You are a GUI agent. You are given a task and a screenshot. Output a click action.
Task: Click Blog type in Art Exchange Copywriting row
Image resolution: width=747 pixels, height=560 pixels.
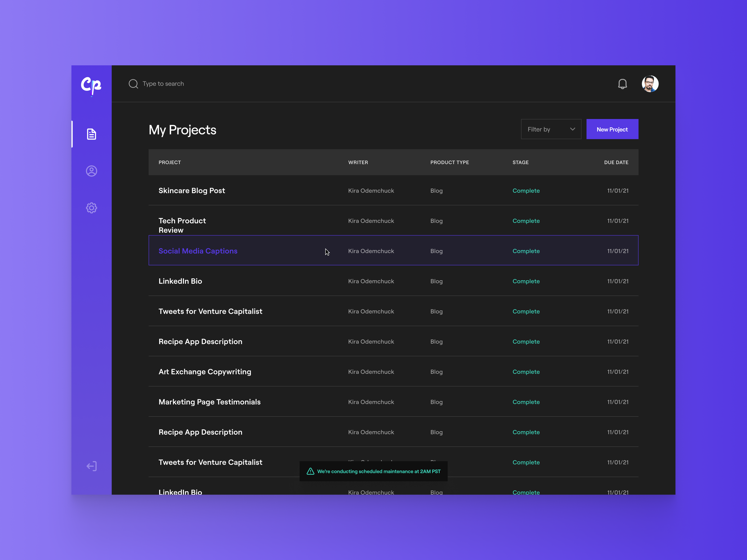(436, 372)
